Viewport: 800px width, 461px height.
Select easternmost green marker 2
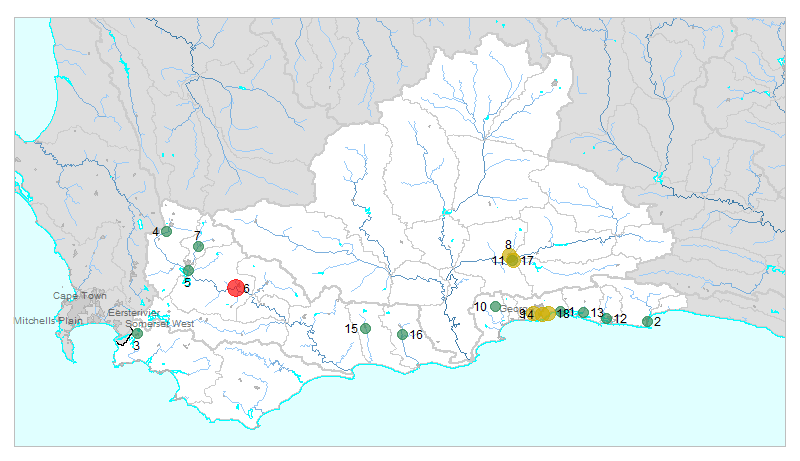click(x=647, y=321)
